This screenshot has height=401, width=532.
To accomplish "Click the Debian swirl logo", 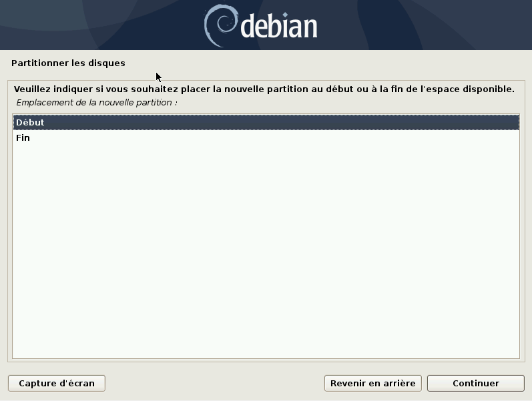I will click(x=220, y=25).
